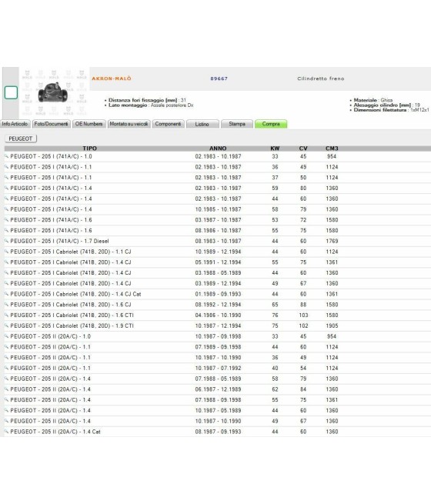Image resolution: width=431 pixels, height=504 pixels.
Task: Select the PEUGEOT brand filter button
Action: [x=21, y=139]
